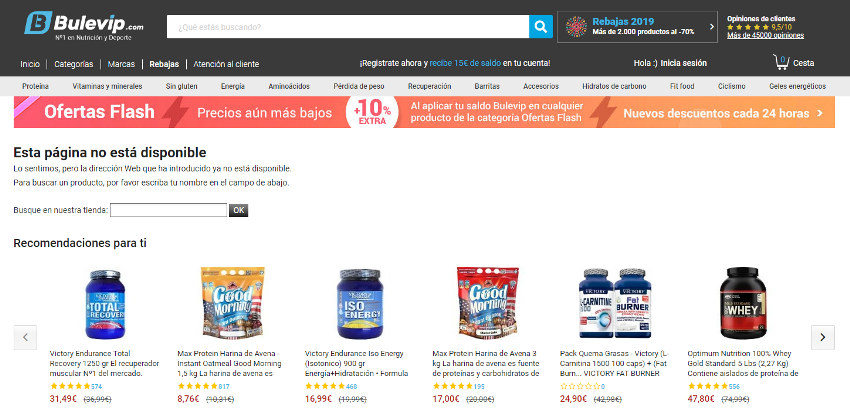Screen dimensions: 850x418
Task: Go to the Proteína category tab
Action: coord(35,86)
